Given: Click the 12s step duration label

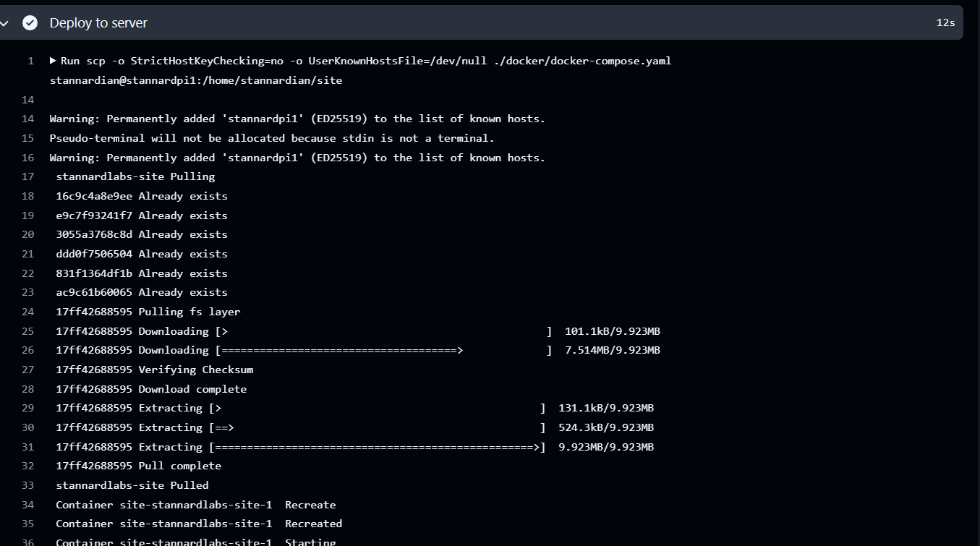Looking at the screenshot, I should point(945,23).
